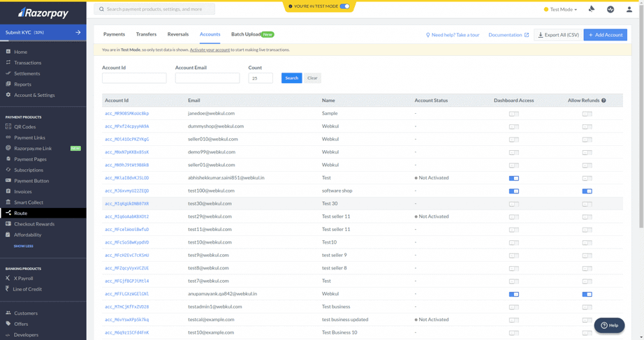
Task: Open the Test Mode dropdown
Action: pyautogui.click(x=561, y=9)
